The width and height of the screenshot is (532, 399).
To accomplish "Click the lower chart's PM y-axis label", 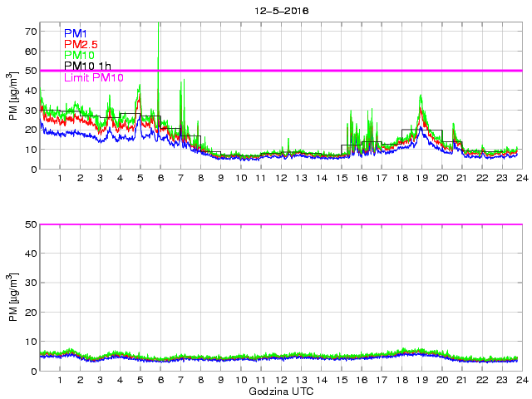I will [x=12, y=297].
